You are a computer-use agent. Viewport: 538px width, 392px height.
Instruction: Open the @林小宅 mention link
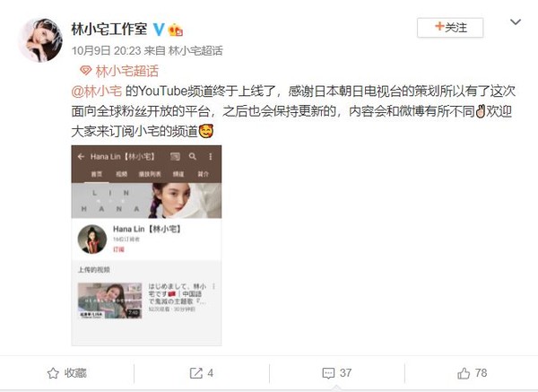(x=97, y=91)
